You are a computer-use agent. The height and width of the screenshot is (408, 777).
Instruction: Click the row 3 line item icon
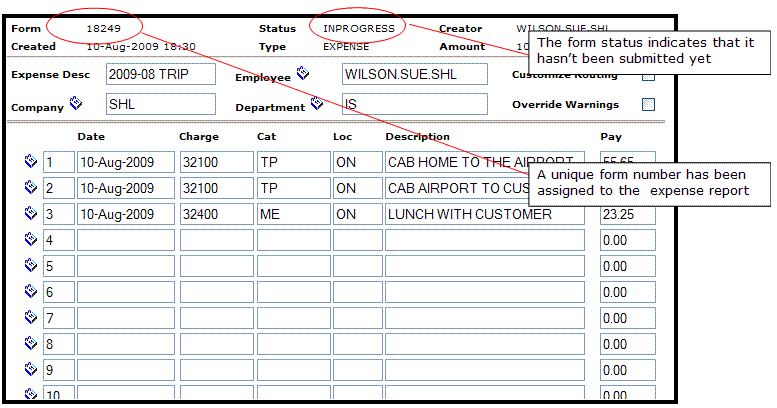[30, 213]
